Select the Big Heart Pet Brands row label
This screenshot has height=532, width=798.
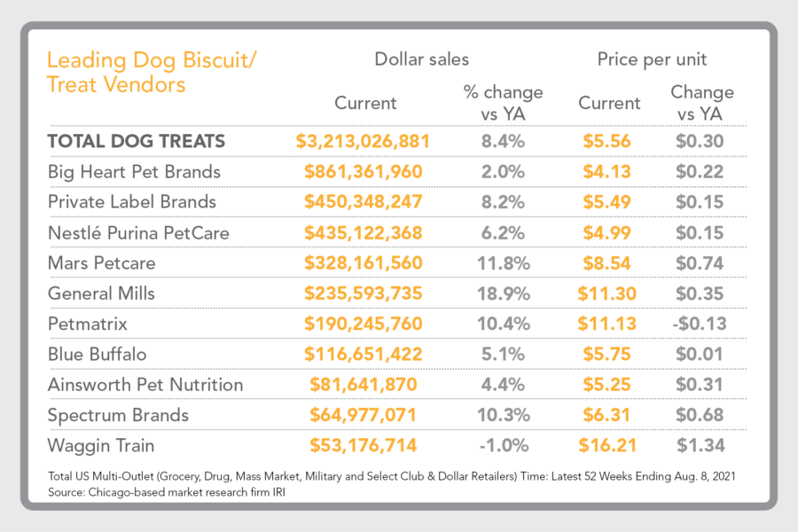pos(134,171)
